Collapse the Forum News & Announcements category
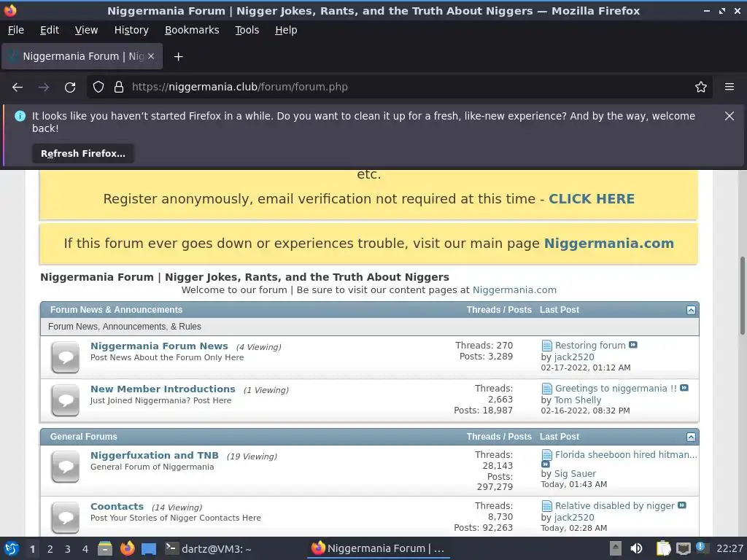The image size is (747, 560). [692, 311]
